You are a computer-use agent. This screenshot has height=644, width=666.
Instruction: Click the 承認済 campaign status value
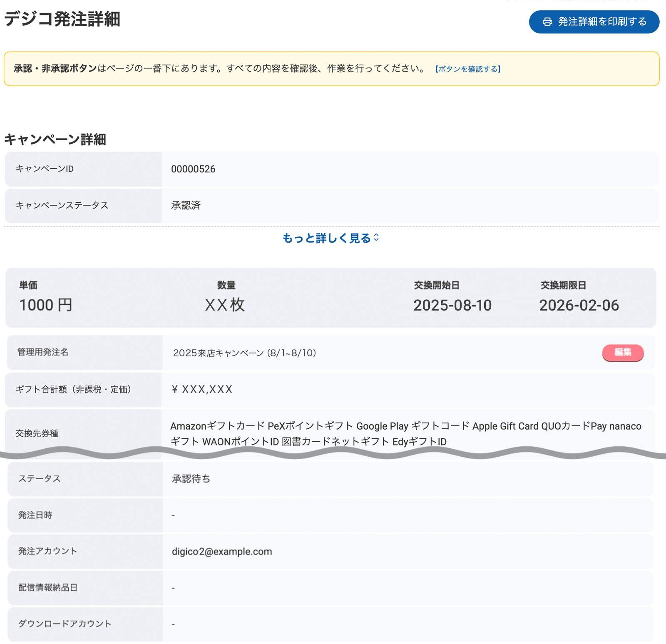point(186,205)
